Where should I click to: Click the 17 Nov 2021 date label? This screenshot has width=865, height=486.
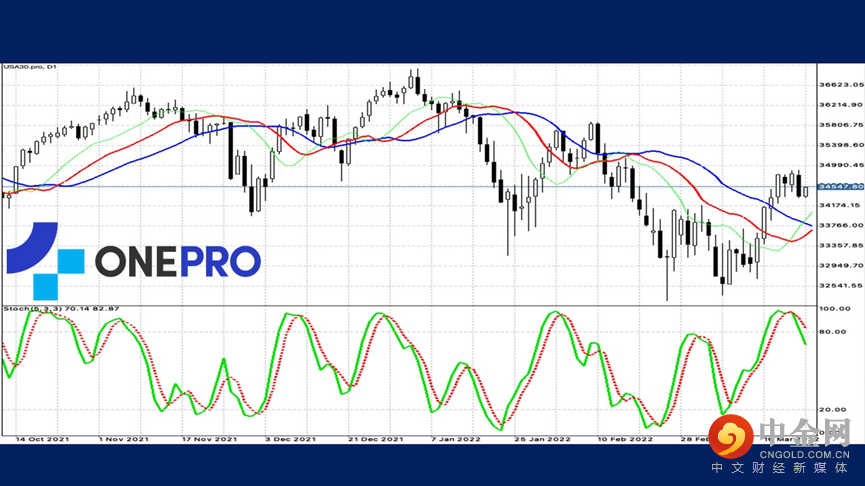point(209,439)
